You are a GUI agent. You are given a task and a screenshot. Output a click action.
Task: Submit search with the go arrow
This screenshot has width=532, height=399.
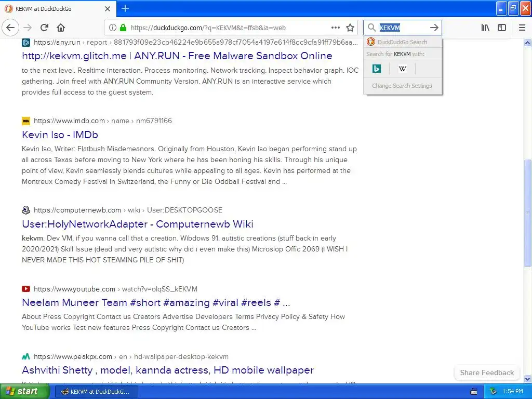tap(434, 28)
